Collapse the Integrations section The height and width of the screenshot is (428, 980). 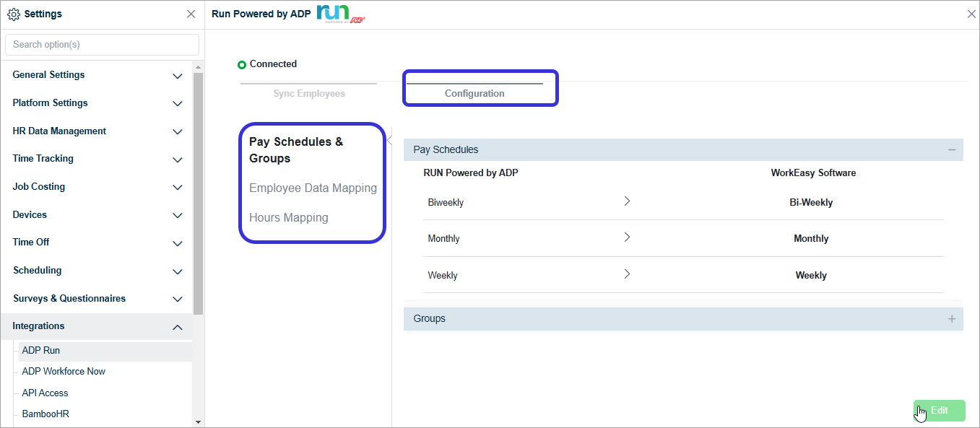coord(177,327)
